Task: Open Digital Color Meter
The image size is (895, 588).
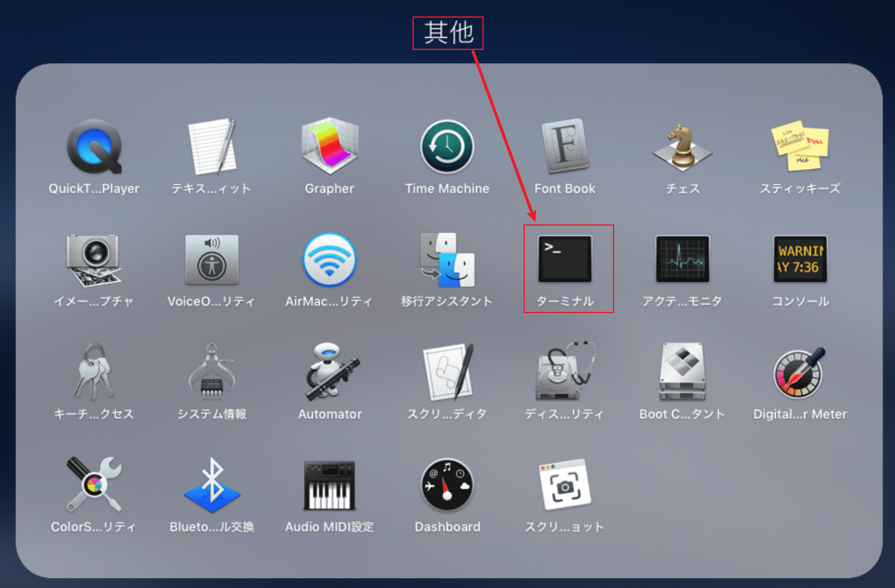Action: coord(800,372)
